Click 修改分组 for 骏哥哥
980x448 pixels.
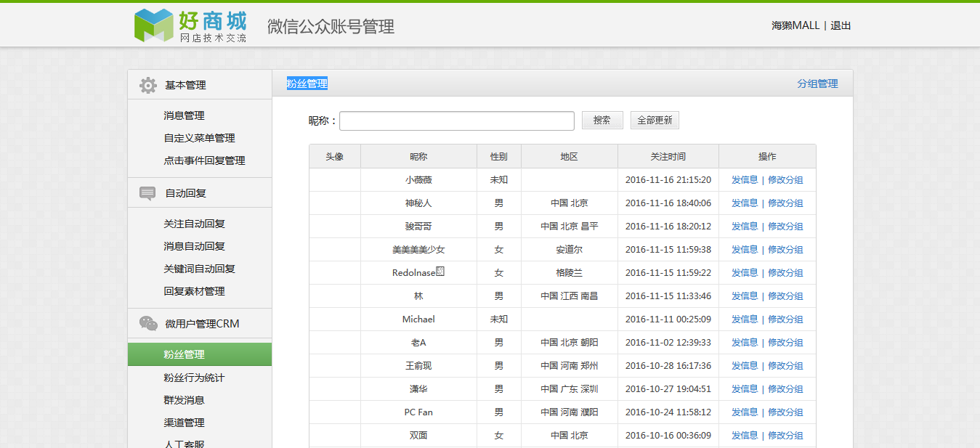coord(785,227)
